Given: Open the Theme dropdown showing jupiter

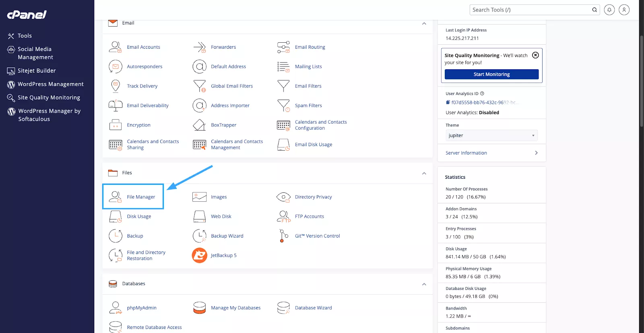Looking at the screenshot, I should [x=491, y=135].
